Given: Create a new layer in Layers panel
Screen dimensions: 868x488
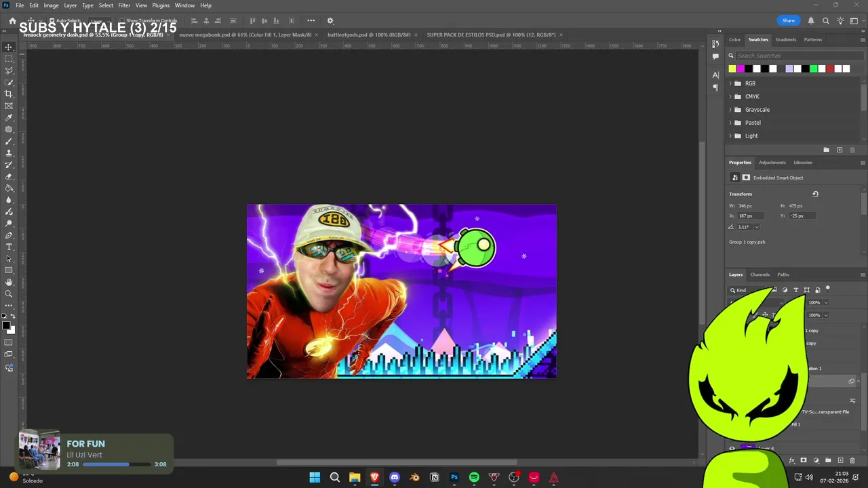Looking at the screenshot, I should point(840,460).
